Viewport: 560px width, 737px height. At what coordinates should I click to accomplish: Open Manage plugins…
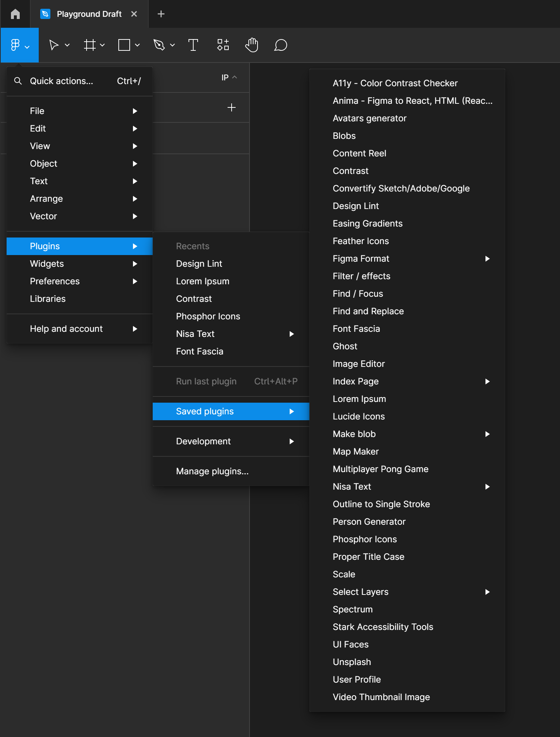click(231, 471)
